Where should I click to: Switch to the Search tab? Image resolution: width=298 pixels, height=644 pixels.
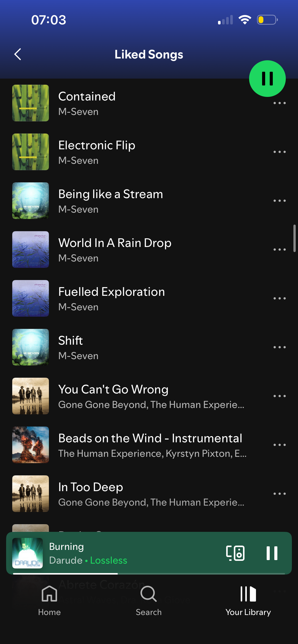coord(148,601)
